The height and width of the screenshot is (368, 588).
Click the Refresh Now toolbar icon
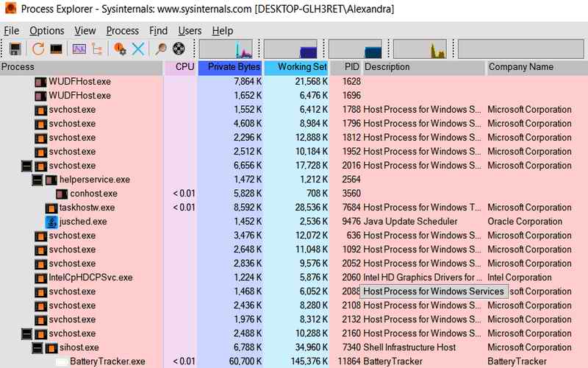(x=37, y=49)
